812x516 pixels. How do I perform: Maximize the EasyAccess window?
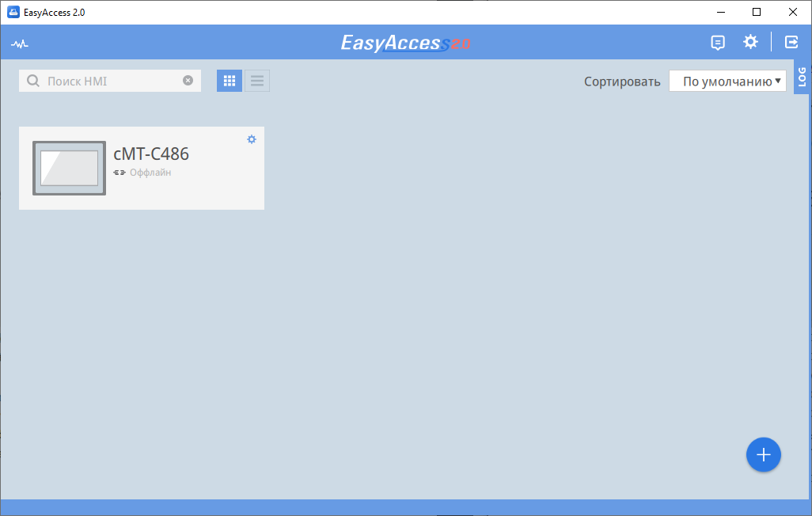pos(757,12)
